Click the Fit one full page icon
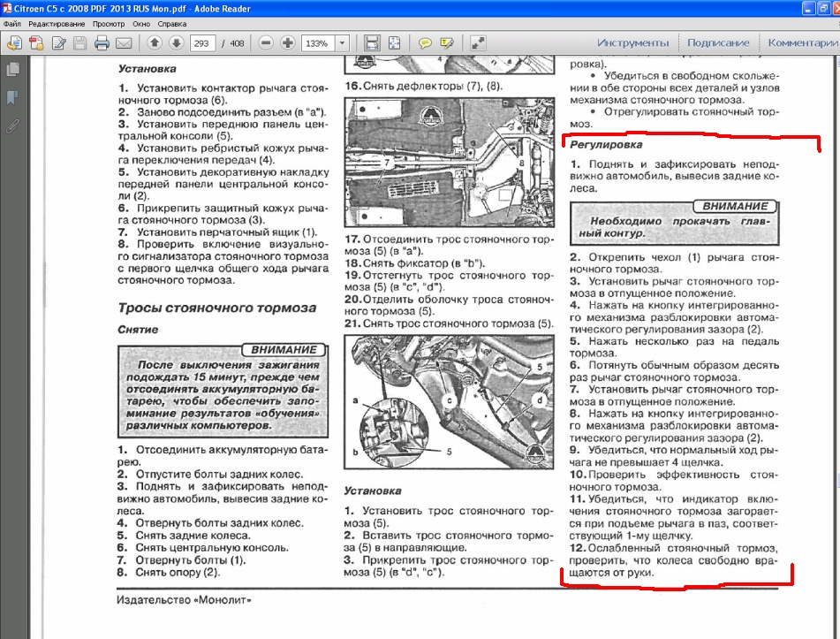Screen dimensions: 840x639 click(x=394, y=43)
